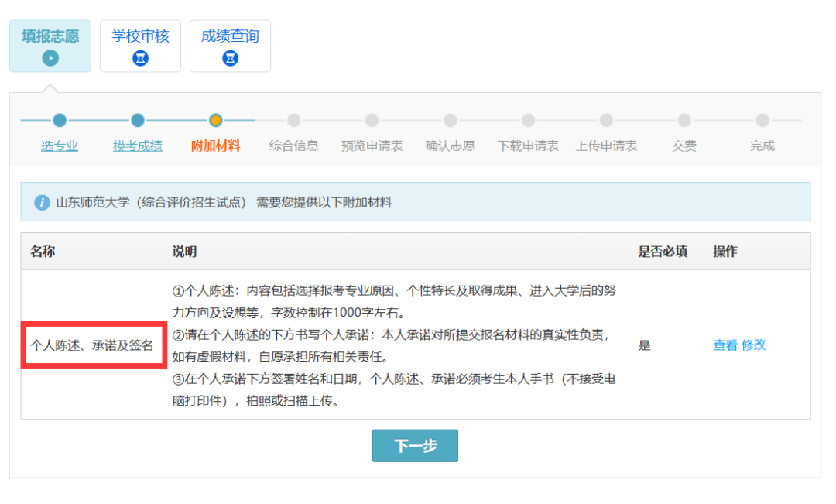Open the 填报志愿 tab
The height and width of the screenshot is (504, 836).
(50, 36)
